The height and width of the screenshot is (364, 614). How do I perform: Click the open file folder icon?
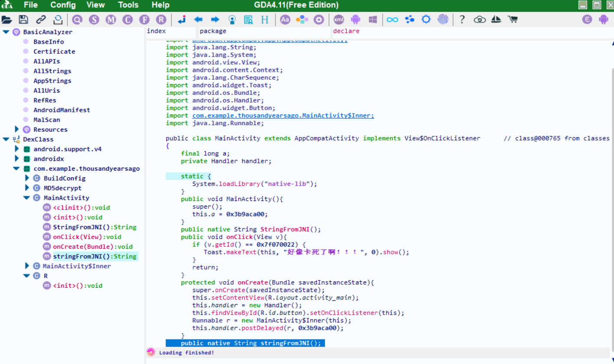click(x=6, y=19)
